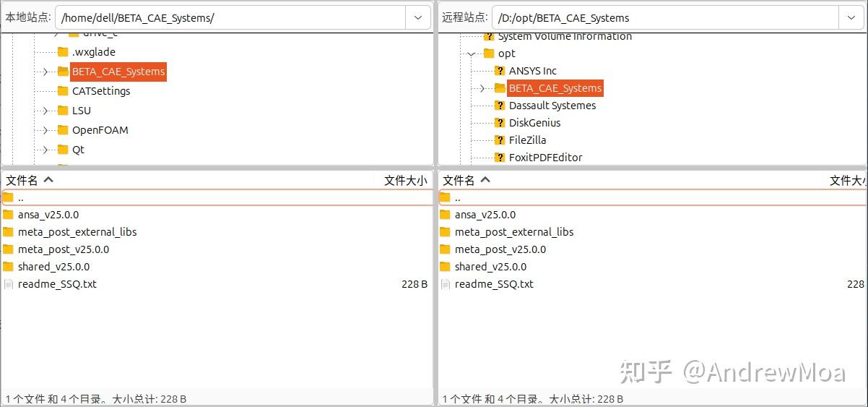868x407 pixels.
Task: Expand local BETA_CAE_Systems tree node
Action: tap(45, 72)
